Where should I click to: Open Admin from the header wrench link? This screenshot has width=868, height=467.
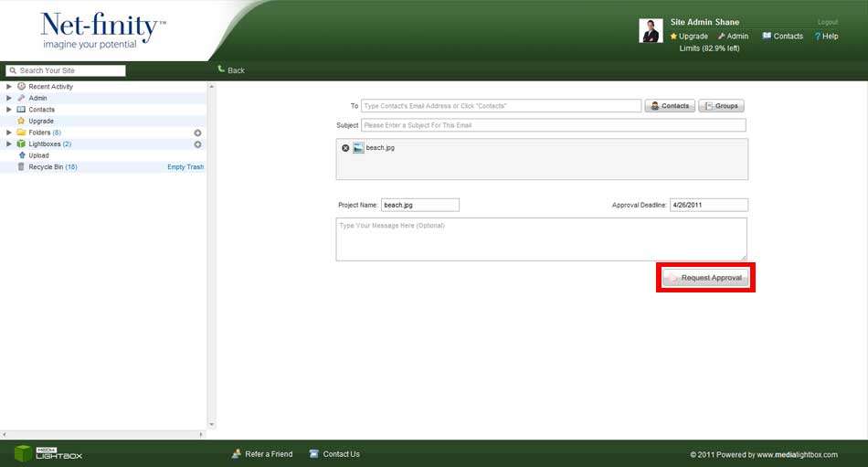[x=733, y=37]
